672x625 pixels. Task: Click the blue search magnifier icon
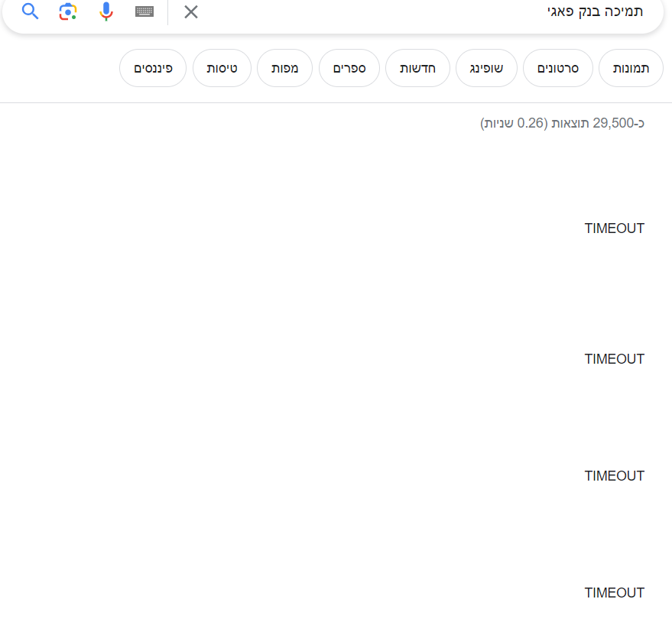tap(30, 11)
